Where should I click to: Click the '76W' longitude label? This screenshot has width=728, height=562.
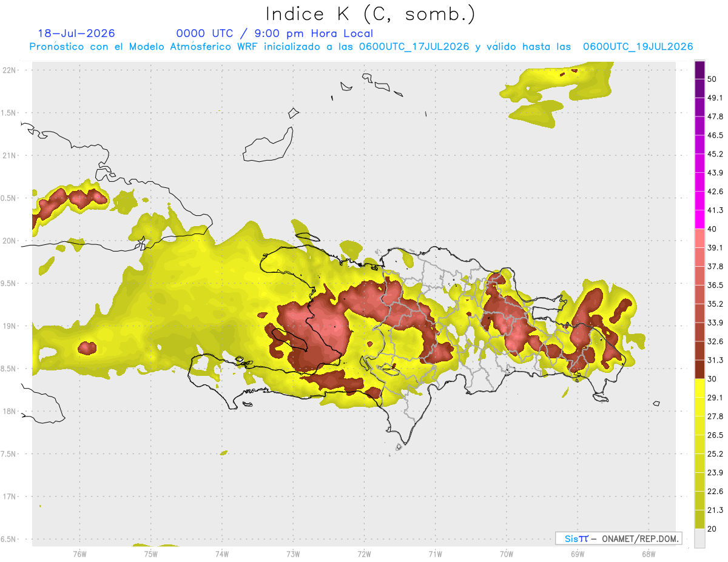(79, 553)
